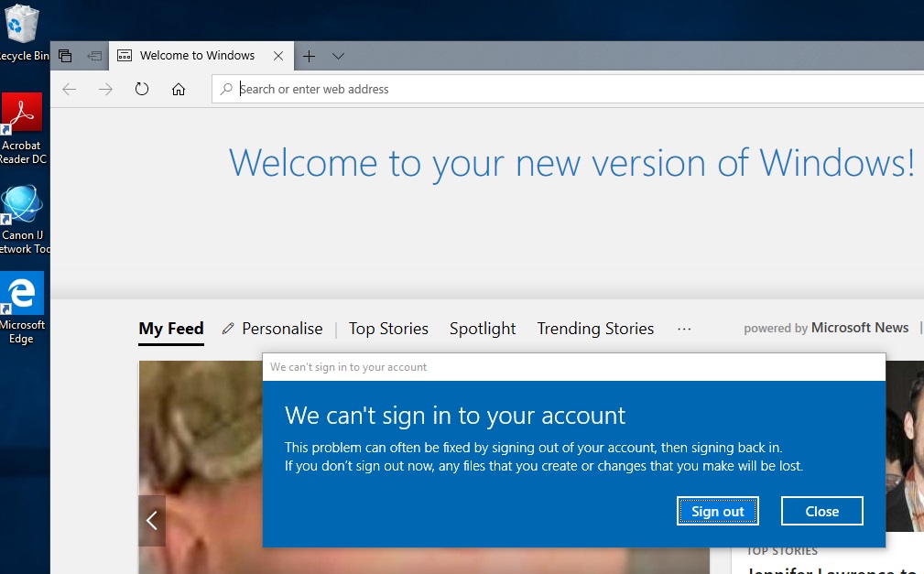Click the Sign out button

[x=718, y=511]
